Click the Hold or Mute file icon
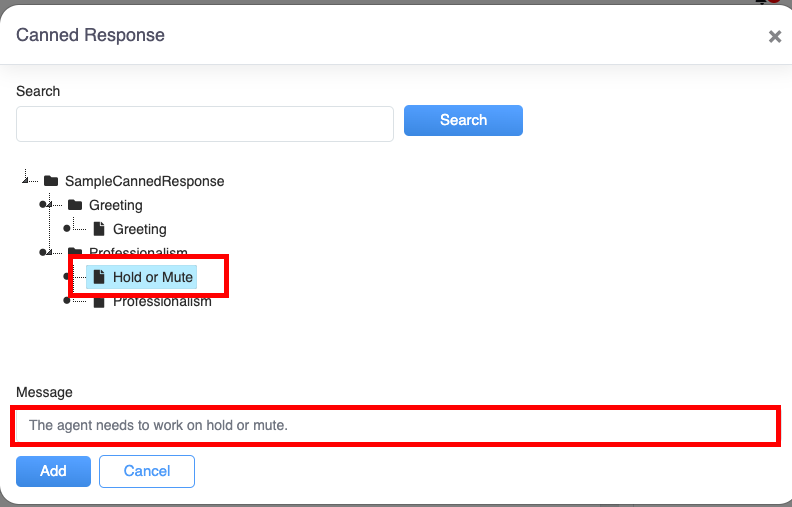This screenshot has width=792, height=507. tap(99, 277)
